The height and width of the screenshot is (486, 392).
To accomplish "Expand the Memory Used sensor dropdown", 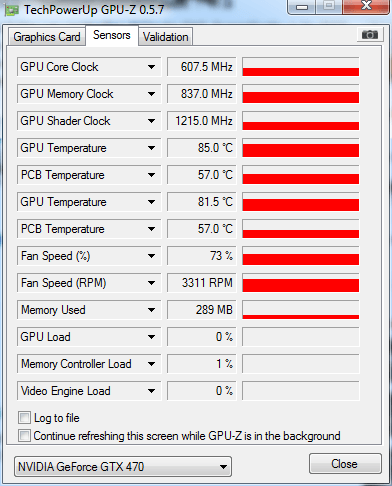I will point(151,310).
